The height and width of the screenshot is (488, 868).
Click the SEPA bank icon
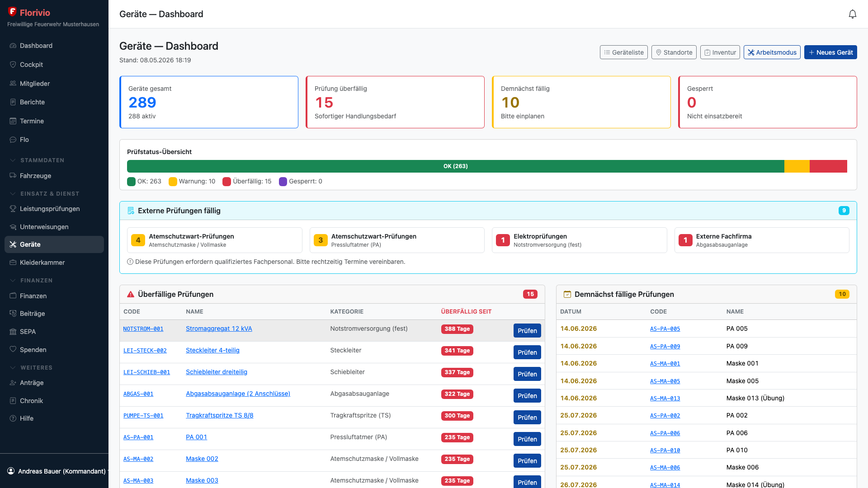tap(13, 332)
